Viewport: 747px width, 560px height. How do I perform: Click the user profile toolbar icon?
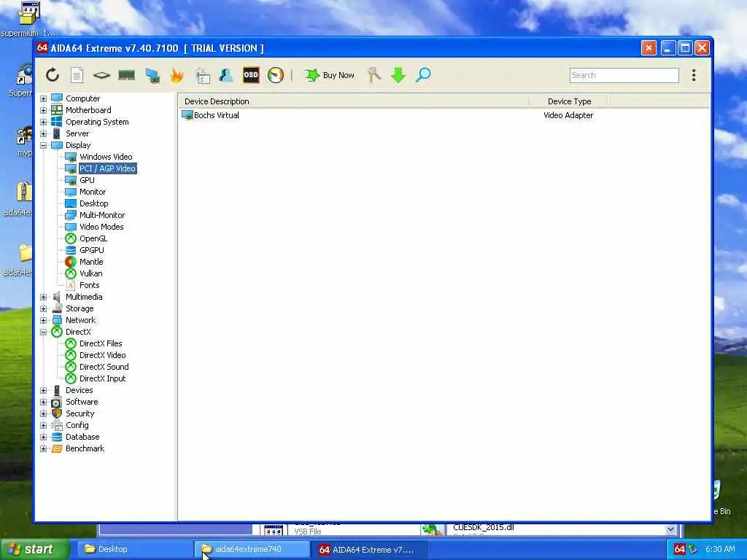pyautogui.click(x=226, y=75)
